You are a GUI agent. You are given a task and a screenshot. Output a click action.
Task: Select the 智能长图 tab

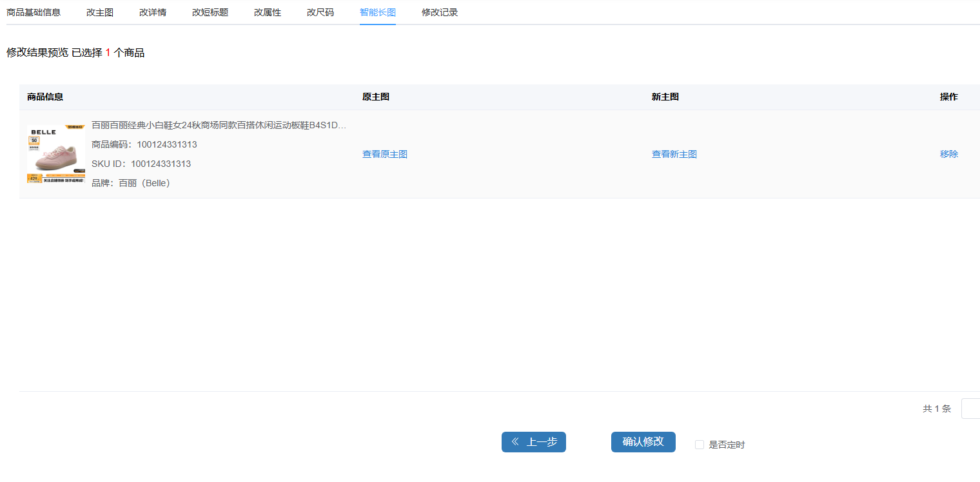pos(378,12)
